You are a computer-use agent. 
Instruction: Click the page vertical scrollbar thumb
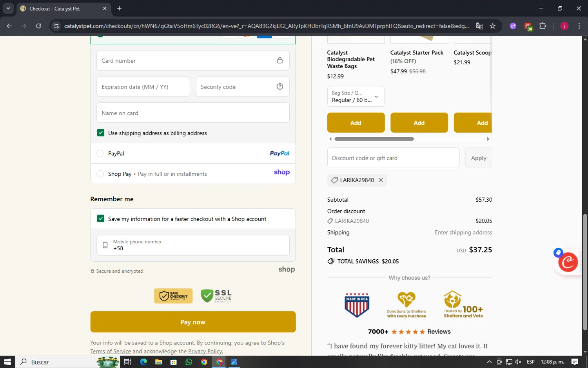(x=585, y=272)
